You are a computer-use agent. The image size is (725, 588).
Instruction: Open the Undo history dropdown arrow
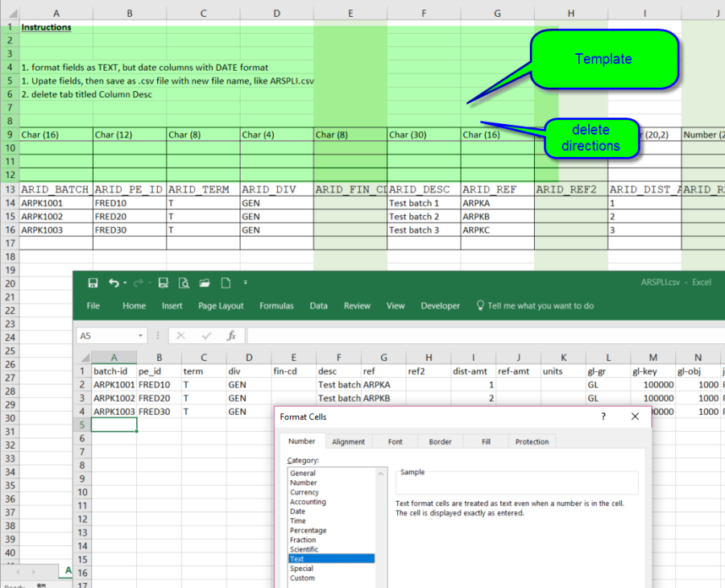click(x=124, y=282)
